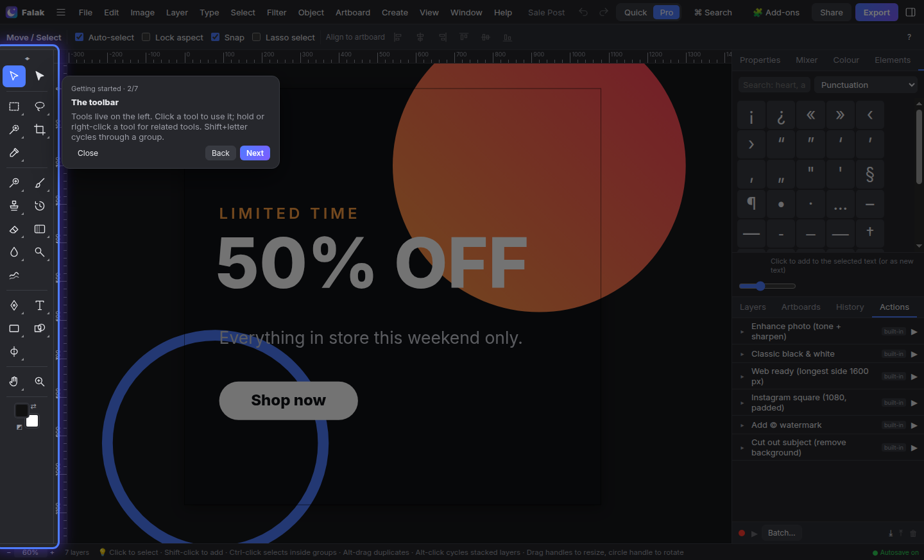Select the Hand tool

click(14, 382)
